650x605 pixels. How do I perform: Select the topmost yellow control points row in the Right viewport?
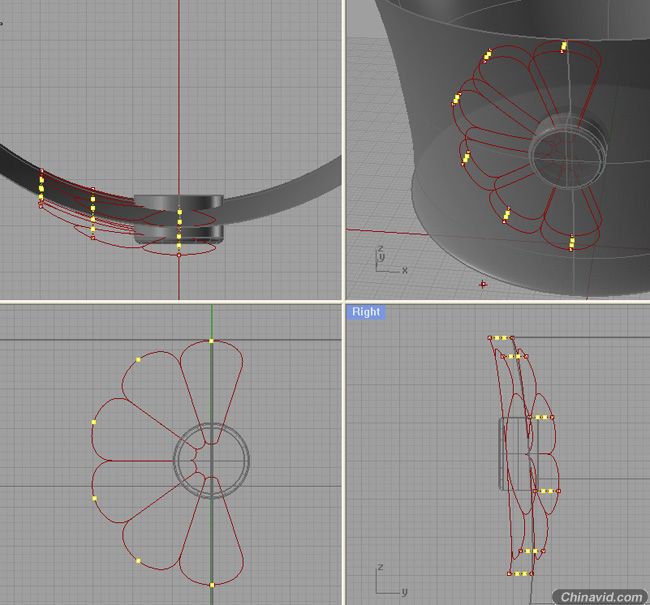501,338
